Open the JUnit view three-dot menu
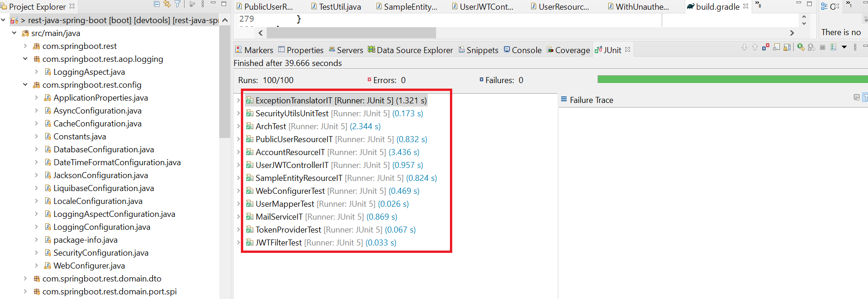Viewport: 868px width, 299px height. click(x=855, y=47)
